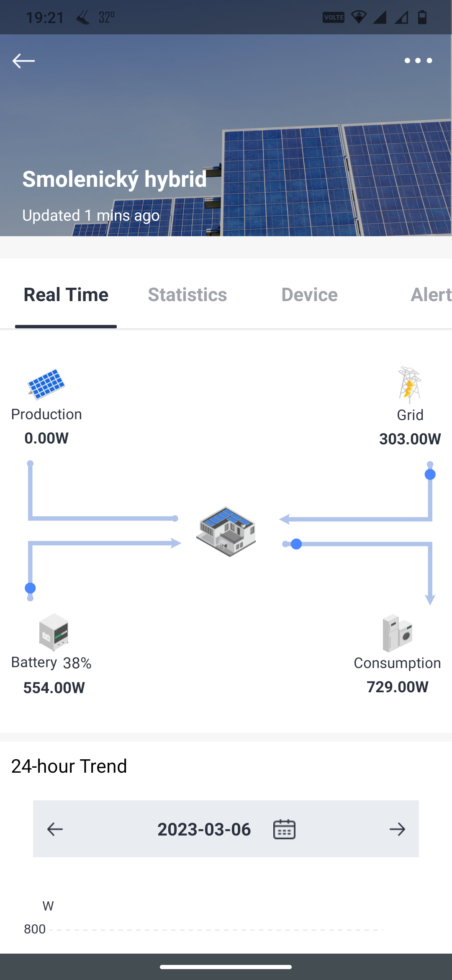The width and height of the screenshot is (452, 980).
Task: Go to next day in trend
Action: point(397,829)
